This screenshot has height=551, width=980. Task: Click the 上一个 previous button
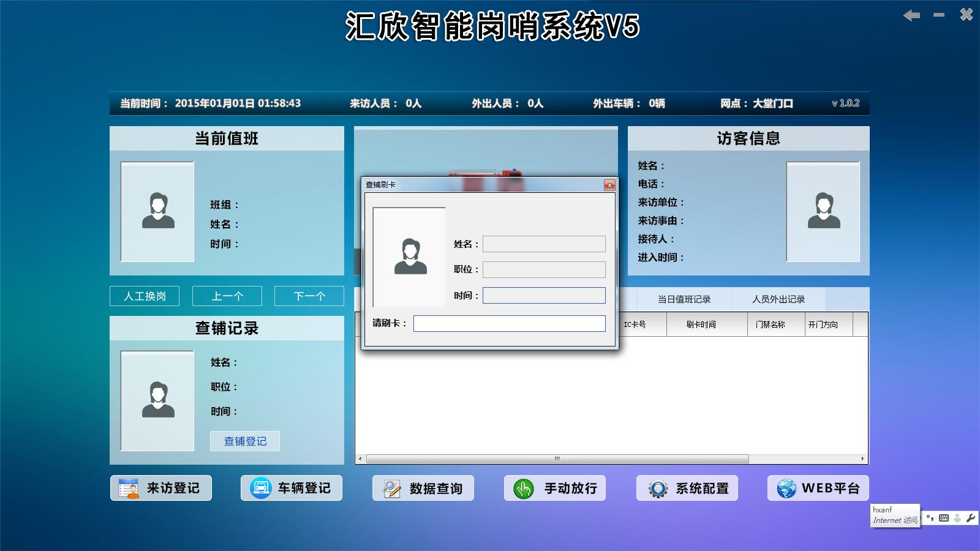pyautogui.click(x=227, y=296)
